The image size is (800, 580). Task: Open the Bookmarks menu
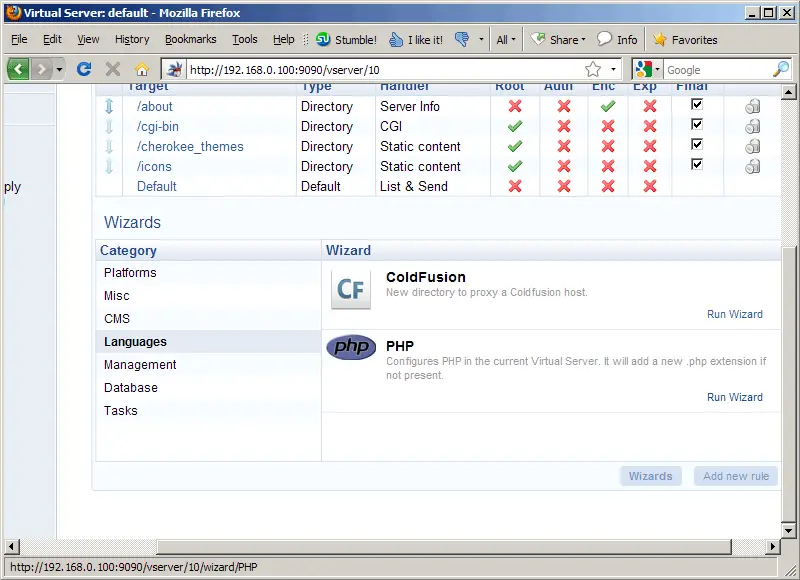[190, 39]
